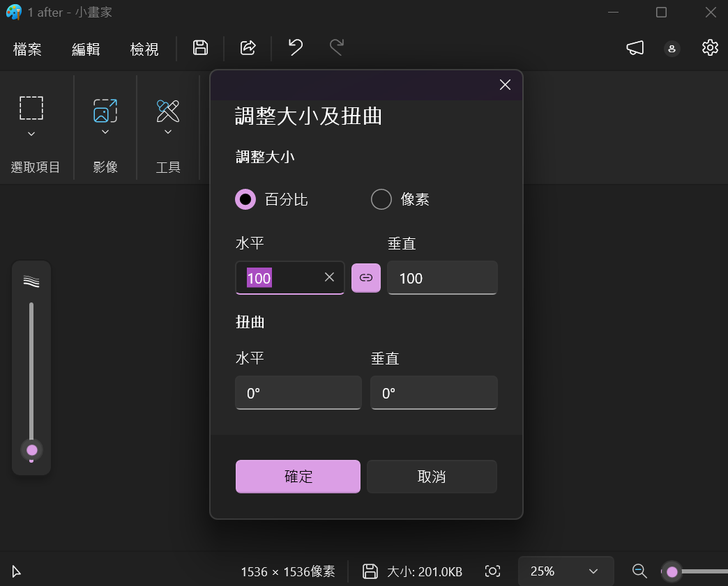This screenshot has width=728, height=586.
Task: Click the 選取項目 label
Action: (x=36, y=167)
